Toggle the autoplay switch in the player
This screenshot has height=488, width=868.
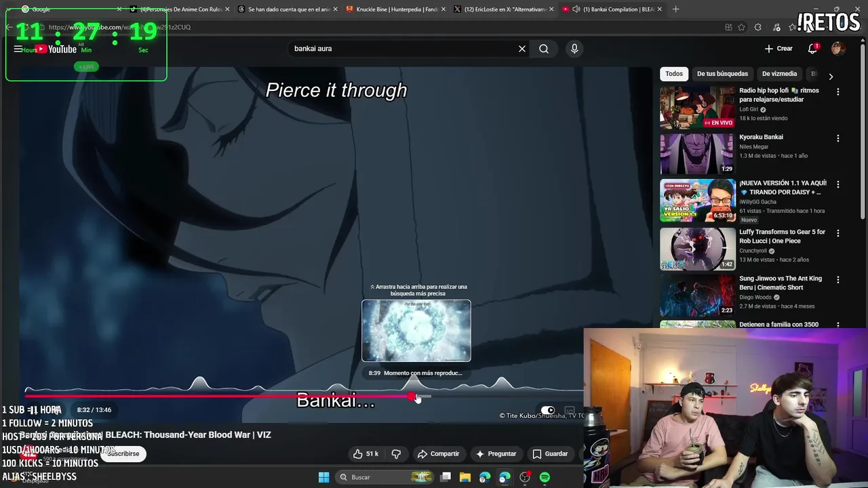point(548,410)
